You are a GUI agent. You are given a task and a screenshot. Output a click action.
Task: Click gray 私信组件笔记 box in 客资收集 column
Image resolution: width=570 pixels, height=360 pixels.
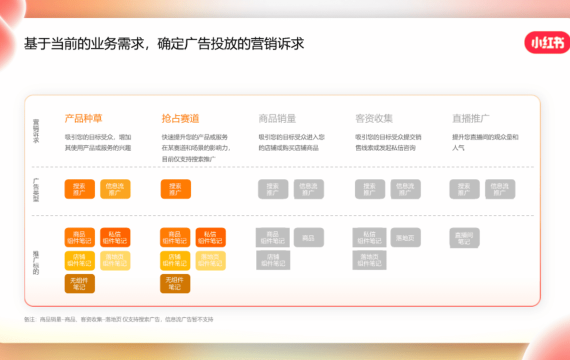(x=369, y=237)
